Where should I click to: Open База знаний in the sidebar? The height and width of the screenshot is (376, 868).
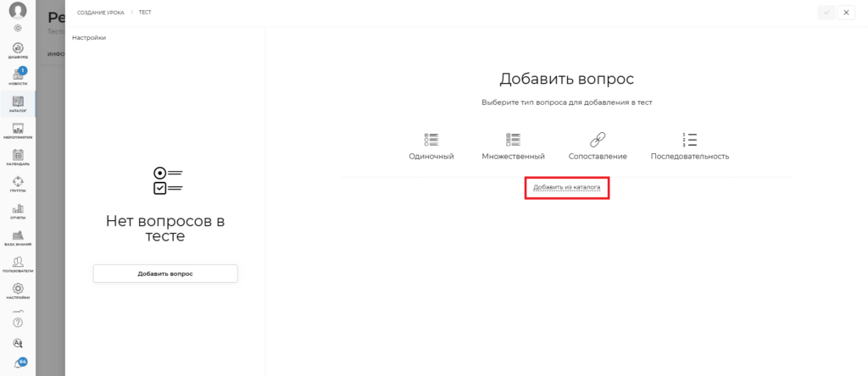click(x=18, y=238)
